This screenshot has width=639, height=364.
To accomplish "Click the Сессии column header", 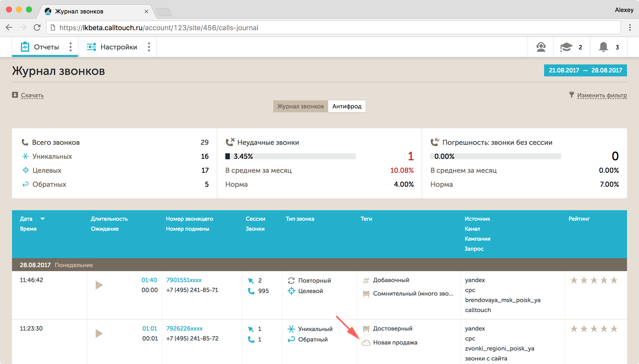I will (255, 219).
